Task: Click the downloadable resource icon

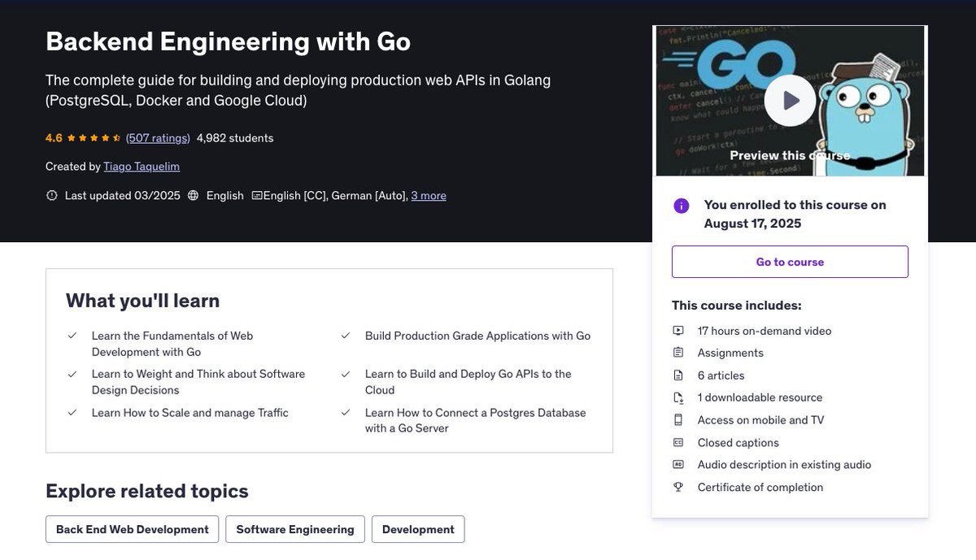Action: pos(678,397)
